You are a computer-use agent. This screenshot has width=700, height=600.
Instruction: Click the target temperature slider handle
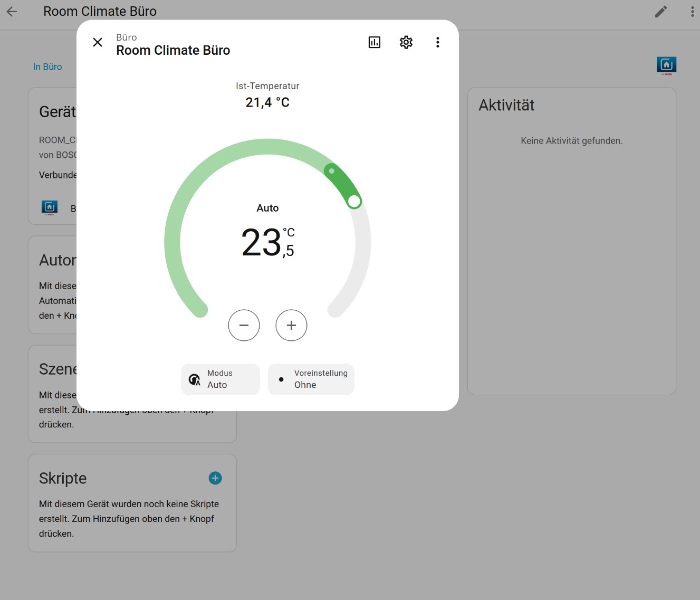click(x=354, y=201)
